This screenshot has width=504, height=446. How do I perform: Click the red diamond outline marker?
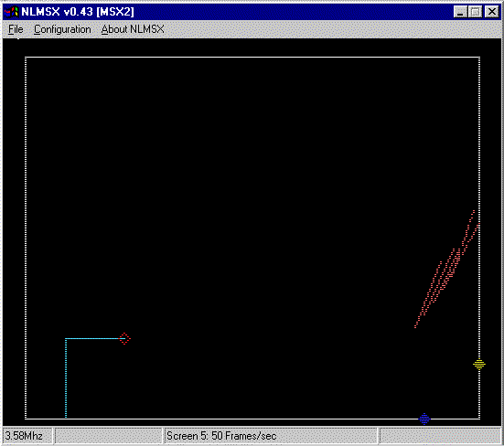pos(124,338)
